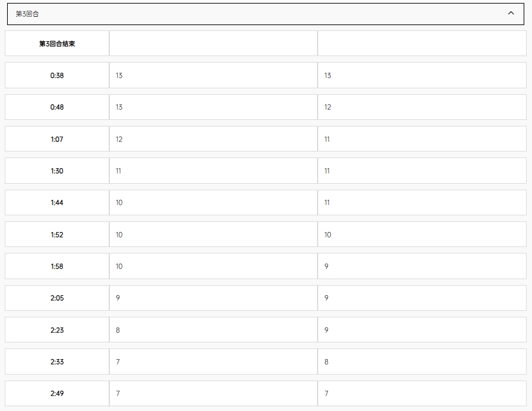Click the 1:52 timestamp cell
The width and height of the screenshot is (532, 411).
point(57,234)
